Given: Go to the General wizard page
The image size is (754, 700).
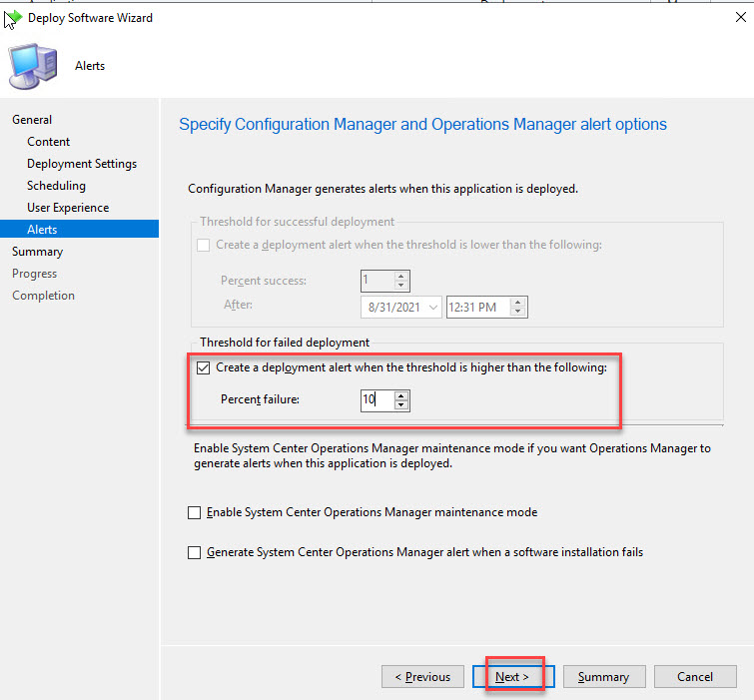Looking at the screenshot, I should tap(32, 120).
